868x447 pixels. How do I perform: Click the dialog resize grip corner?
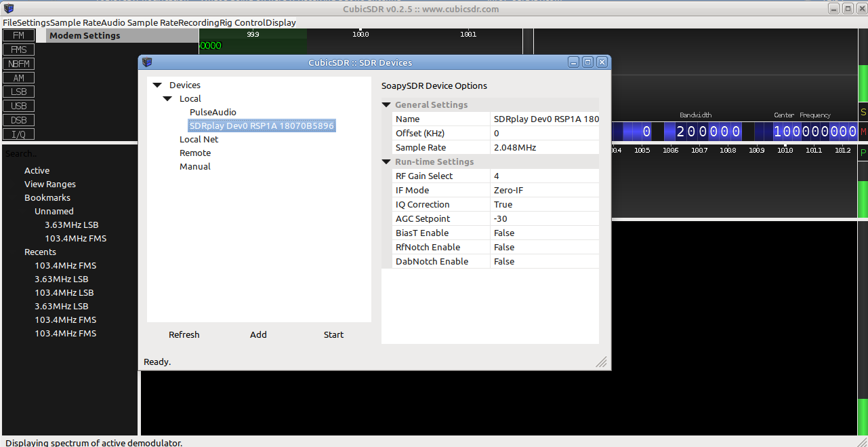(x=602, y=362)
